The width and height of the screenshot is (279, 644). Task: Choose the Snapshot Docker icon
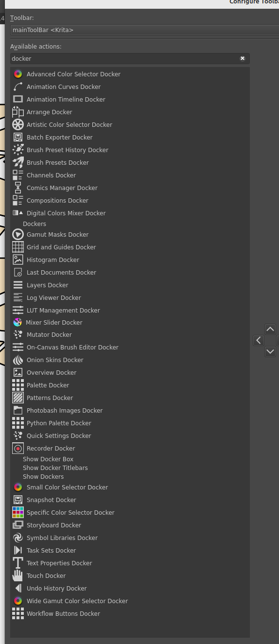point(18,500)
